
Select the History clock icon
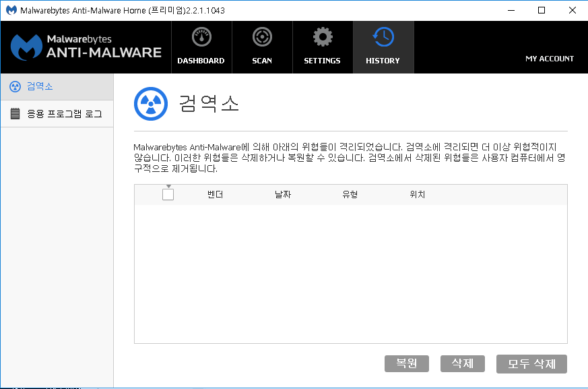[383, 37]
